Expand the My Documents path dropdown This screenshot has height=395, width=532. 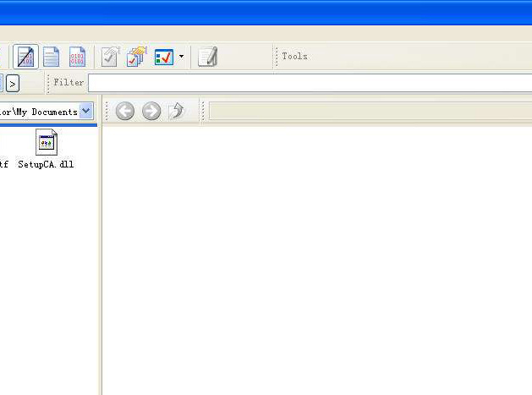(x=86, y=112)
